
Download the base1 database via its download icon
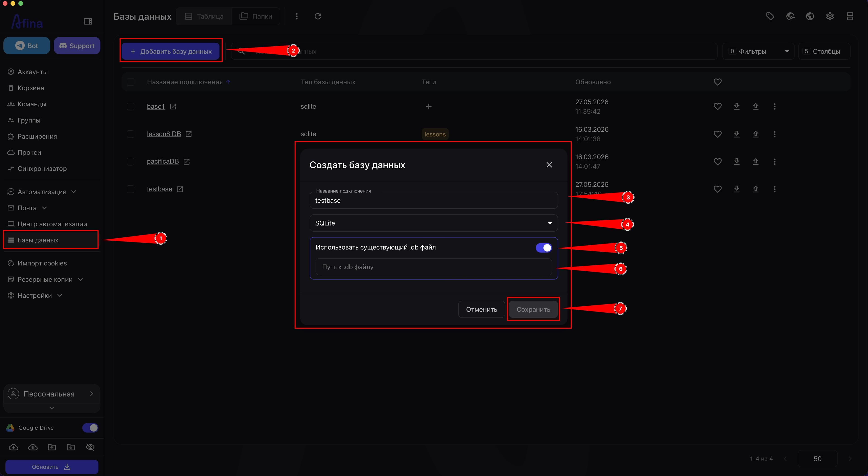coord(737,106)
